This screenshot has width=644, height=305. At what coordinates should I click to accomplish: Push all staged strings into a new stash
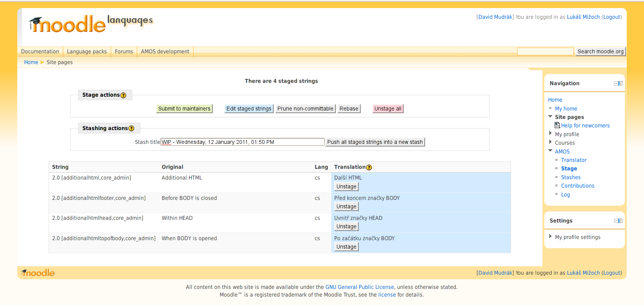tap(375, 142)
